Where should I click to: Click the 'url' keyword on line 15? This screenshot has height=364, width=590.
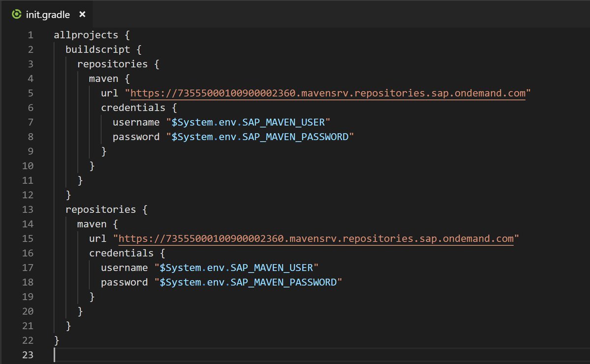pos(98,239)
